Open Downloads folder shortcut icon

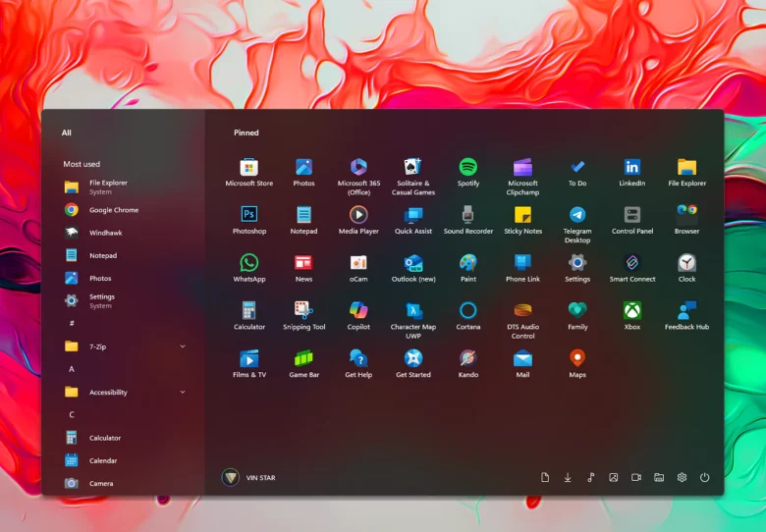(x=568, y=477)
